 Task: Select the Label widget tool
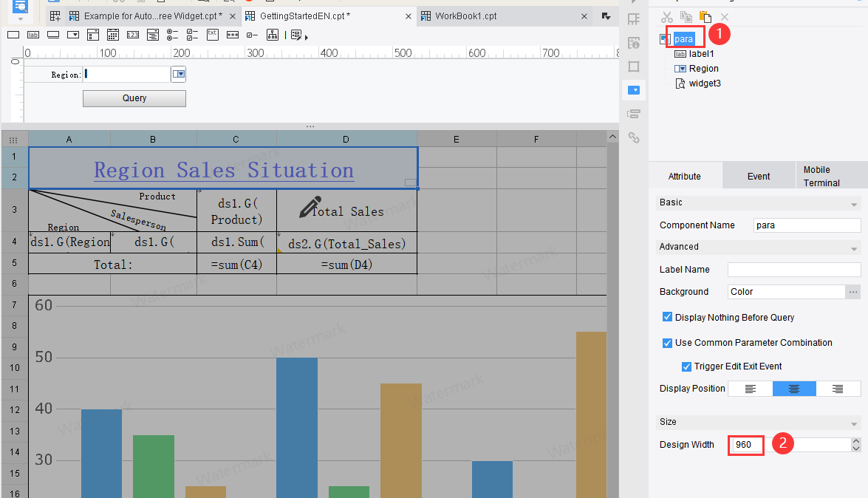tap(33, 34)
